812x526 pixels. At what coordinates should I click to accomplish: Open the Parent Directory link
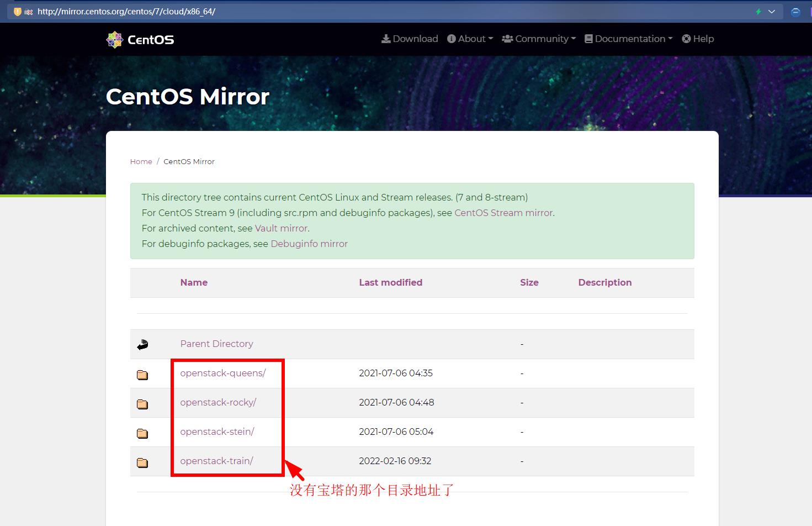[x=216, y=344]
